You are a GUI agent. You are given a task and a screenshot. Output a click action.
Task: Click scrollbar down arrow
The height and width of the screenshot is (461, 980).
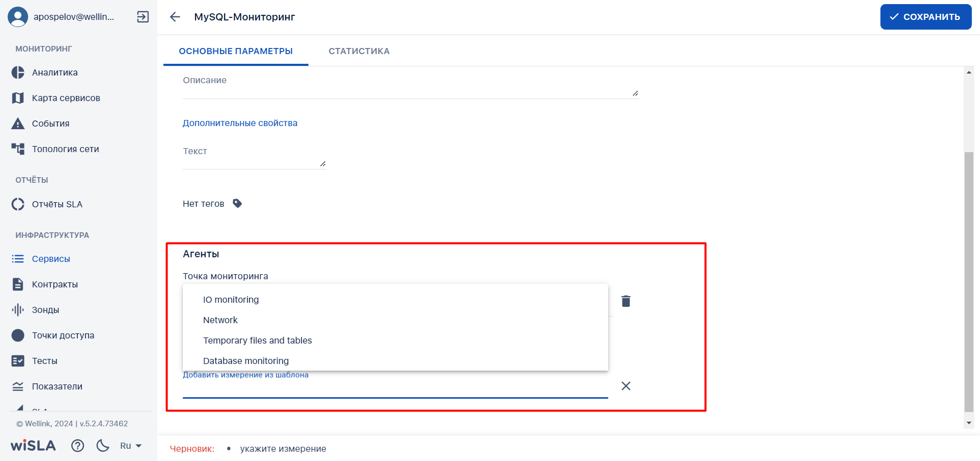click(969, 423)
